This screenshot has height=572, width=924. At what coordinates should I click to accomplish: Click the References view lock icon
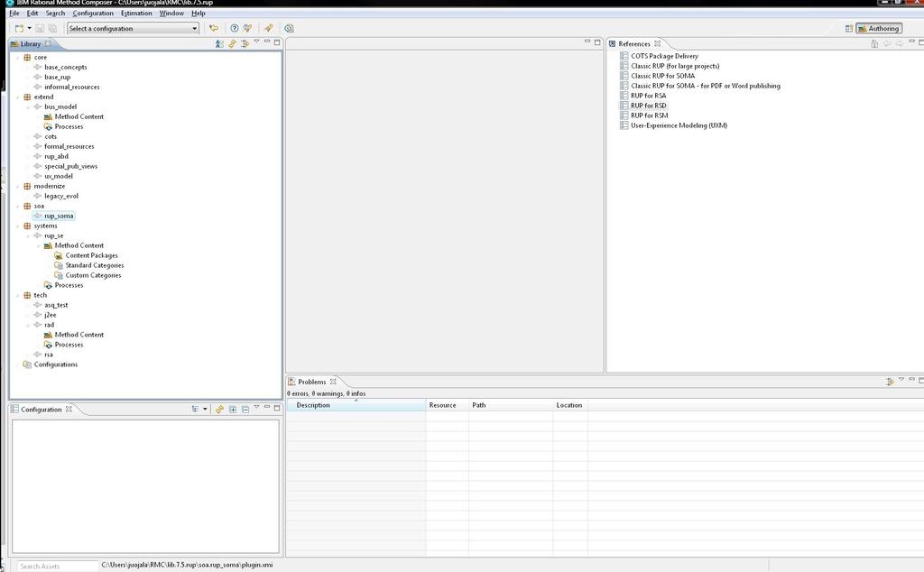(874, 43)
